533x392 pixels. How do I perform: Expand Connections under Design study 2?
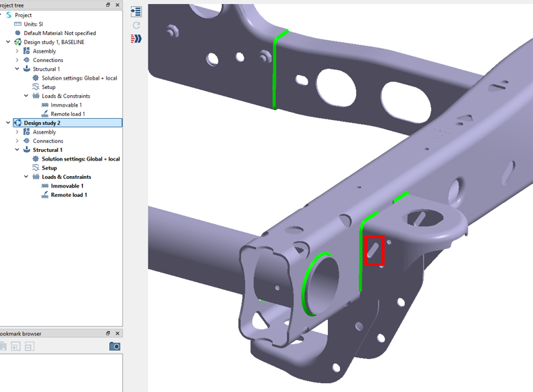pyautogui.click(x=17, y=141)
